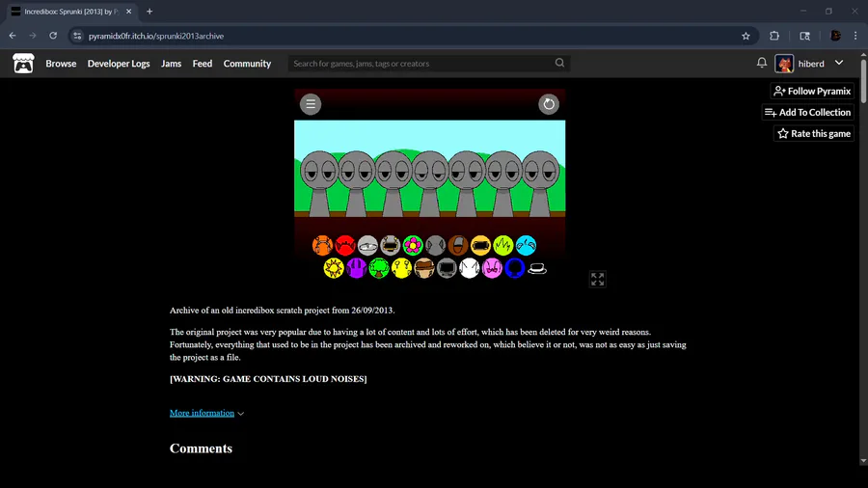Select the brown bucket-head character icon

(x=458, y=245)
